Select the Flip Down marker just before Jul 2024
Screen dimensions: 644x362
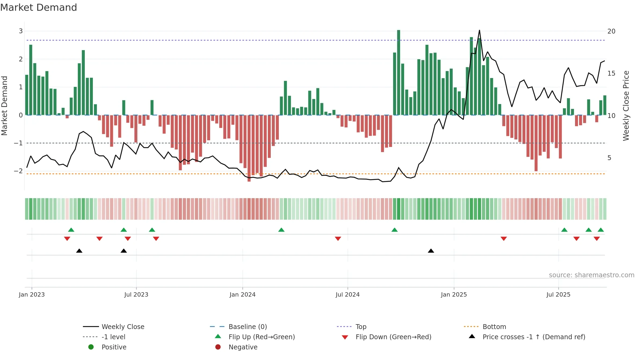[x=338, y=239]
